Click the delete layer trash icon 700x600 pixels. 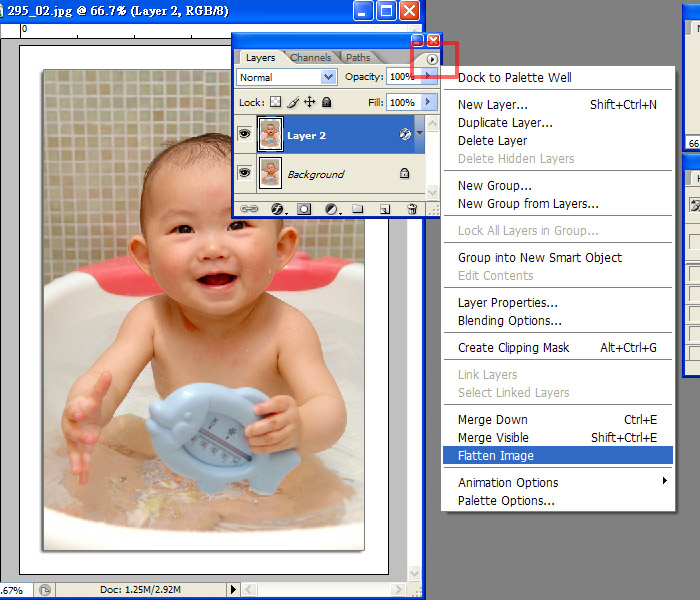(411, 209)
